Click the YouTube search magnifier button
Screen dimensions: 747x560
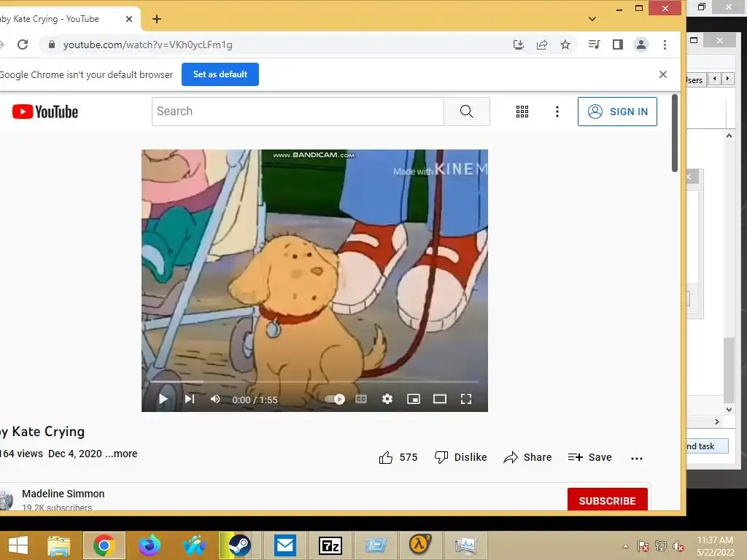point(466,112)
